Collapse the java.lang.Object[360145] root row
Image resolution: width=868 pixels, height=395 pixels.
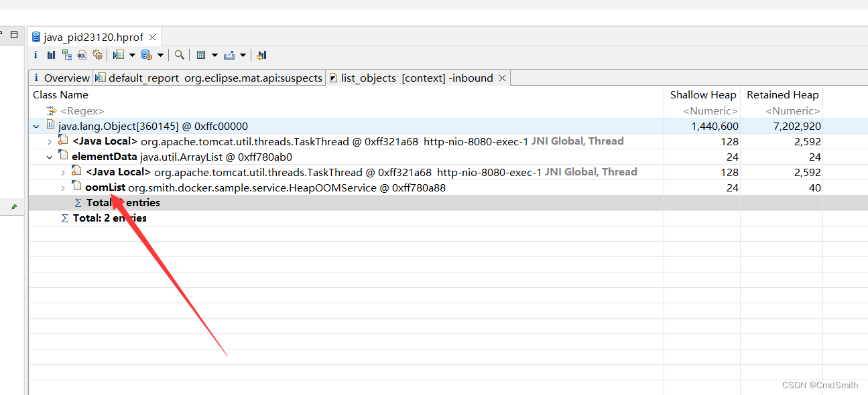(36, 126)
